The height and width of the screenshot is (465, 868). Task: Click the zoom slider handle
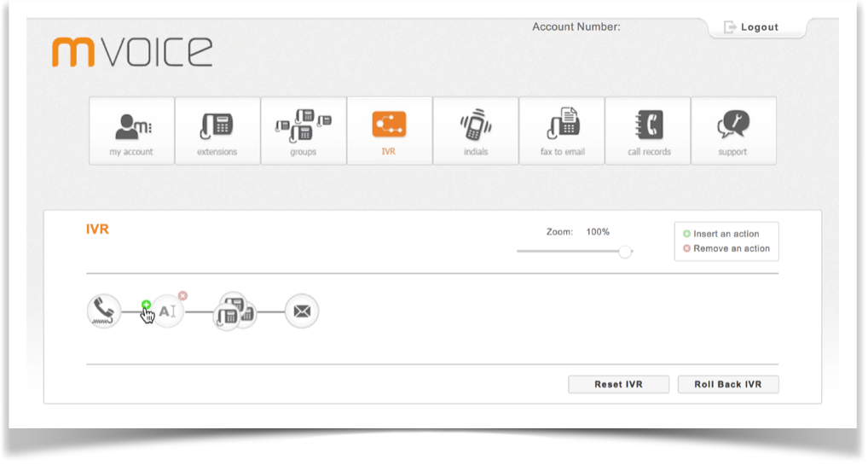(x=625, y=252)
